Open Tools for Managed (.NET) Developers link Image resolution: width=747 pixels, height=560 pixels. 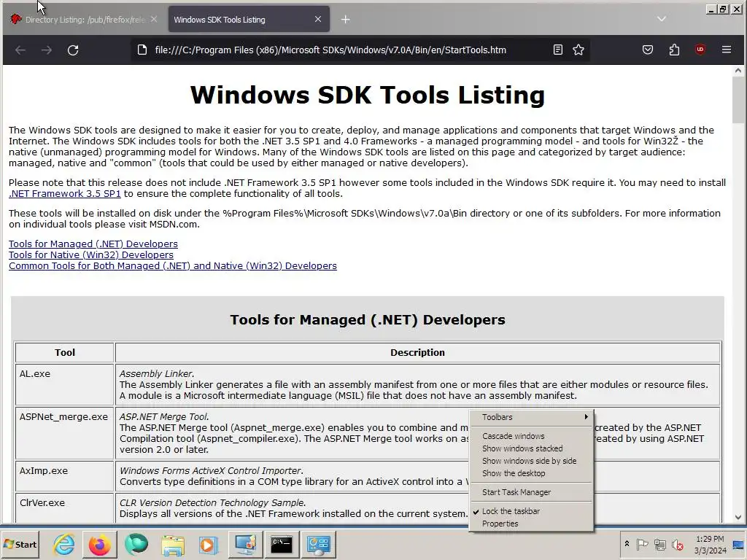click(93, 244)
